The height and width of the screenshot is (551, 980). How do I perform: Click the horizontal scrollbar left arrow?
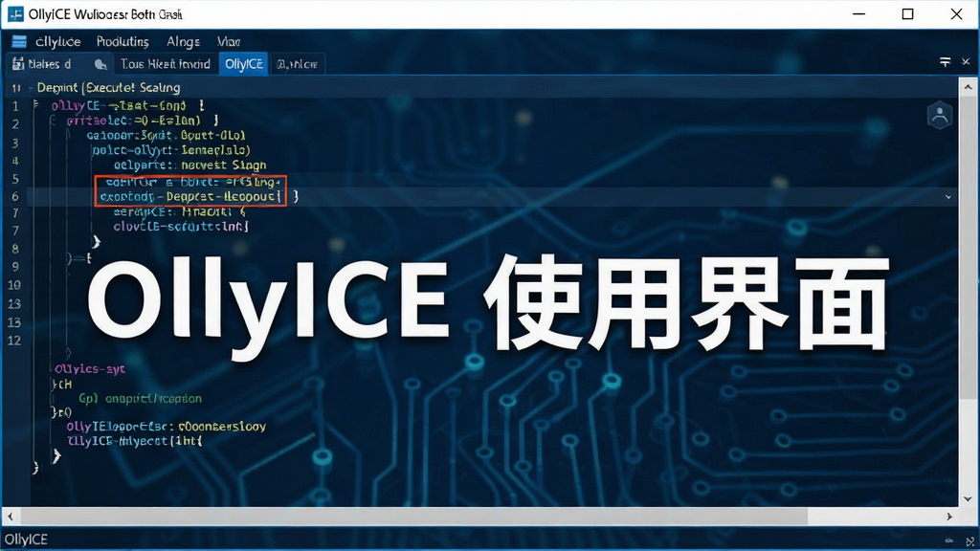[x=10, y=517]
